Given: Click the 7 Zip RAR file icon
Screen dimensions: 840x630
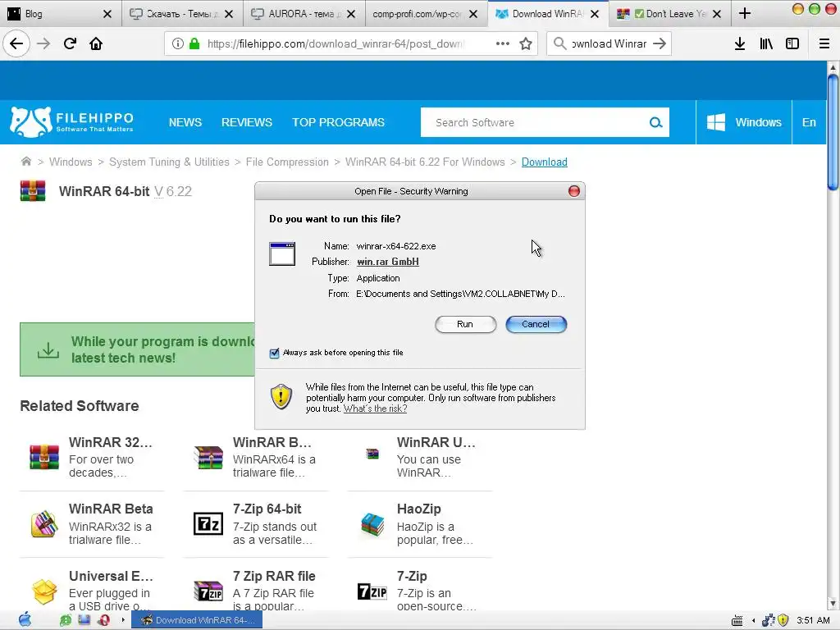Looking at the screenshot, I should (208, 591).
